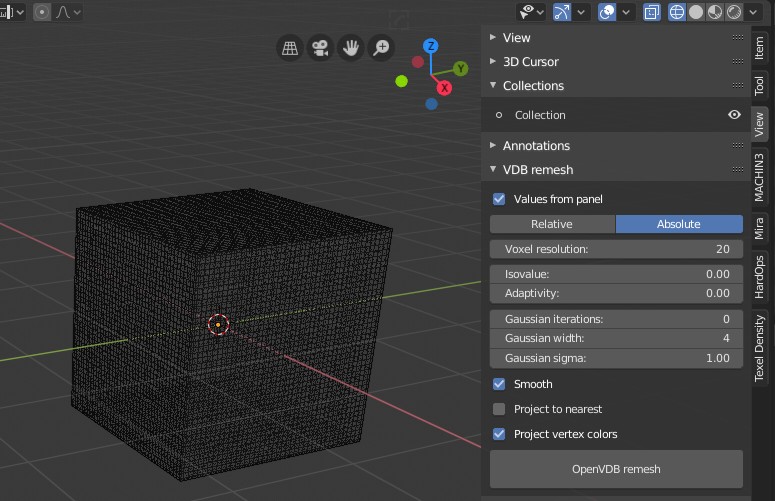The height and width of the screenshot is (501, 775).
Task: Click the negative X dark red dot on gizmo
Action: coord(418,62)
